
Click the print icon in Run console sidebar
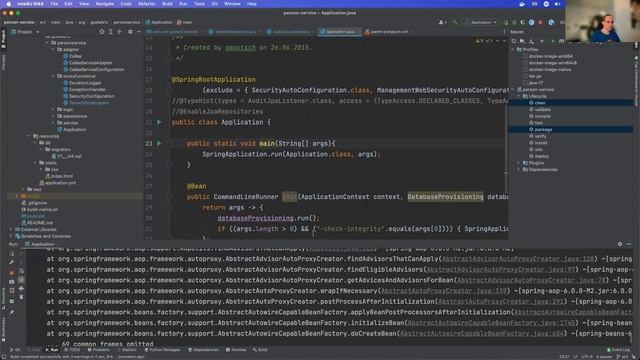(21, 288)
